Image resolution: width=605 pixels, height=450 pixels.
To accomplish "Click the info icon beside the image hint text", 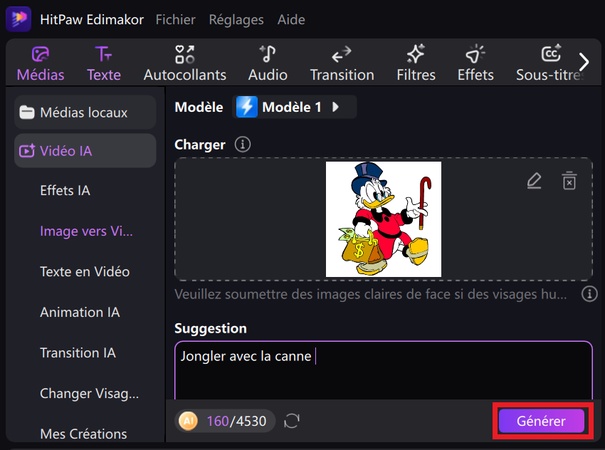I will [589, 294].
